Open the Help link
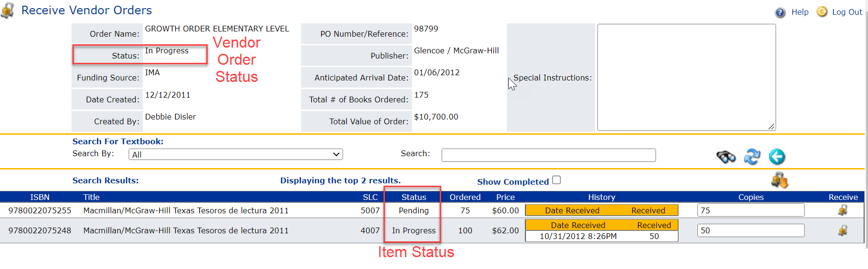868x269 pixels. click(800, 12)
